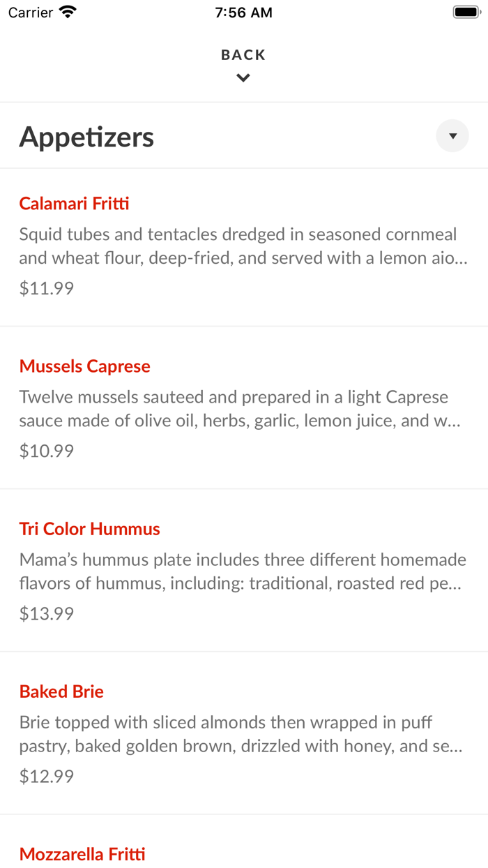Image resolution: width=488 pixels, height=868 pixels.
Task: Tap the clock showing 7:56 AM
Action: [243, 11]
